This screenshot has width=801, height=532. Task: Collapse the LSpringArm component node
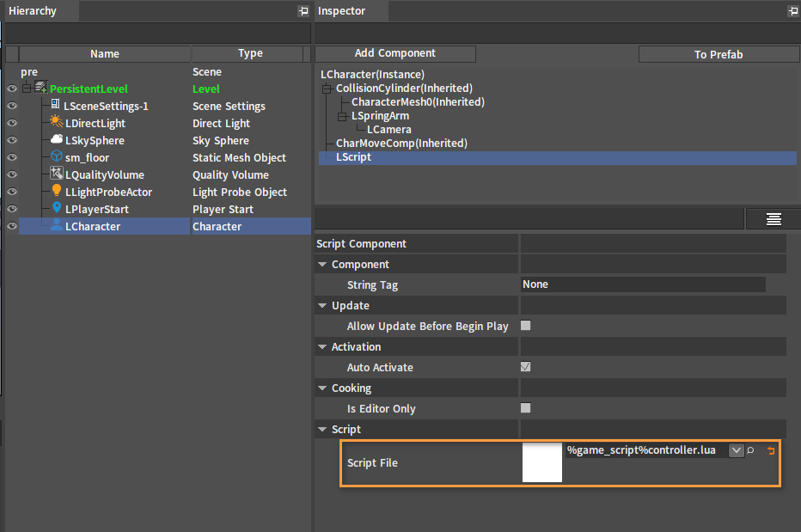[x=342, y=117]
